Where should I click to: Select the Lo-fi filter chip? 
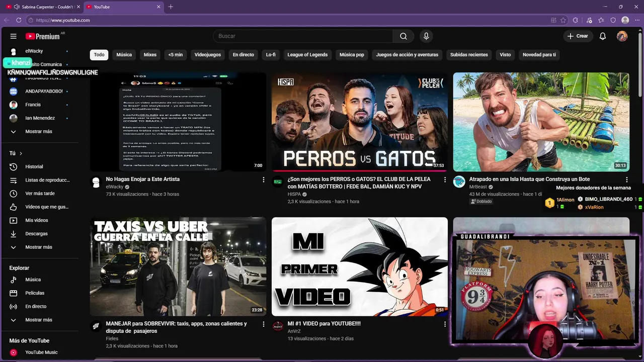(271, 55)
